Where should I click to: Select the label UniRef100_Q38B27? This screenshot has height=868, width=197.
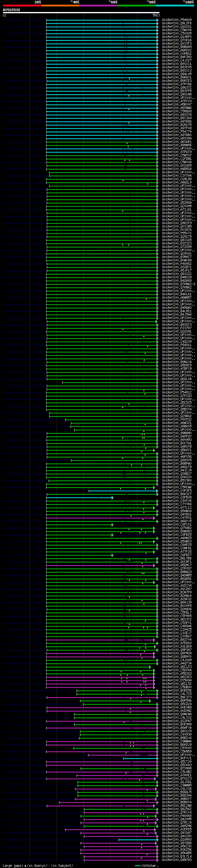176,474
